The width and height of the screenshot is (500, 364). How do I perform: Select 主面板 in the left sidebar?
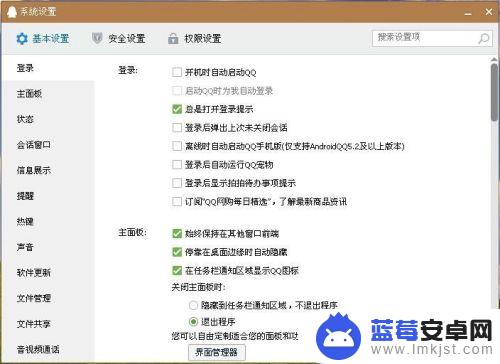(48, 94)
